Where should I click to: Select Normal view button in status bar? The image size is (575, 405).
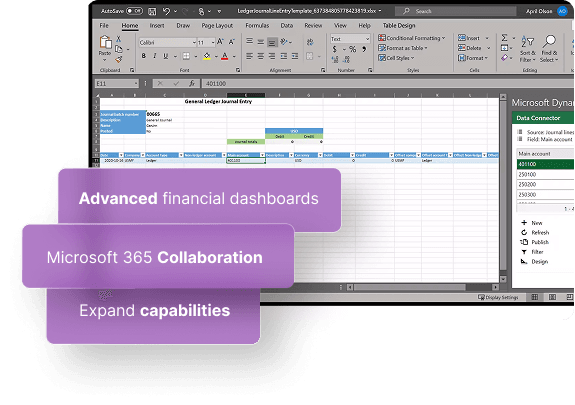[535, 297]
